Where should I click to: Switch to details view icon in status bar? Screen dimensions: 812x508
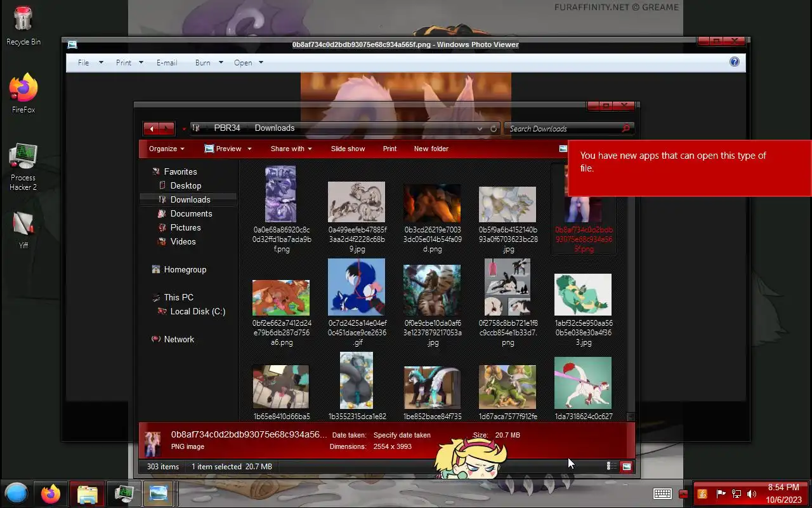[611, 466]
